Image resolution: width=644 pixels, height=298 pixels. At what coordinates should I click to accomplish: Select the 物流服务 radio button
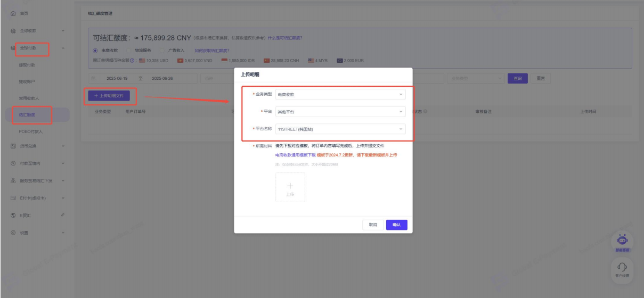click(x=128, y=51)
